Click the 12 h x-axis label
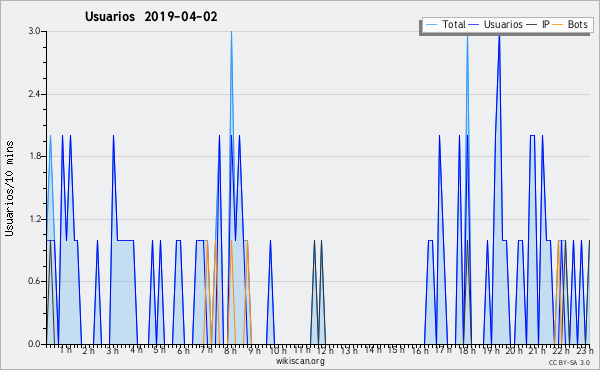 (x=325, y=351)
